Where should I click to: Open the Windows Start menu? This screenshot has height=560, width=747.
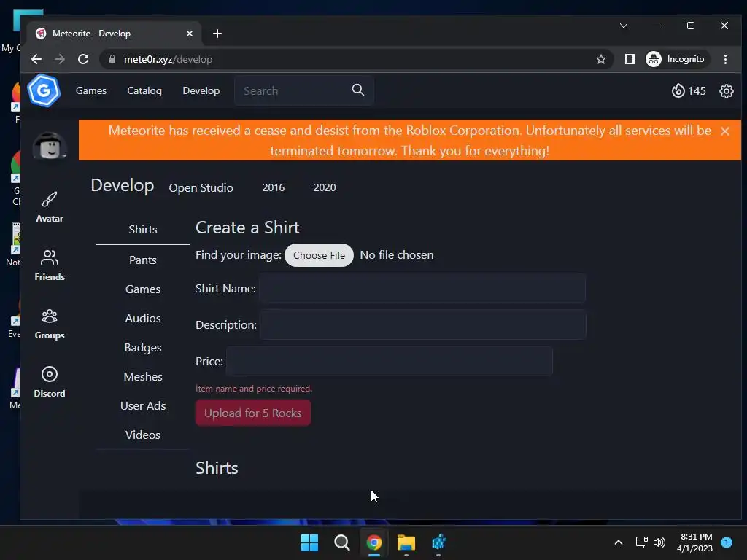309,542
